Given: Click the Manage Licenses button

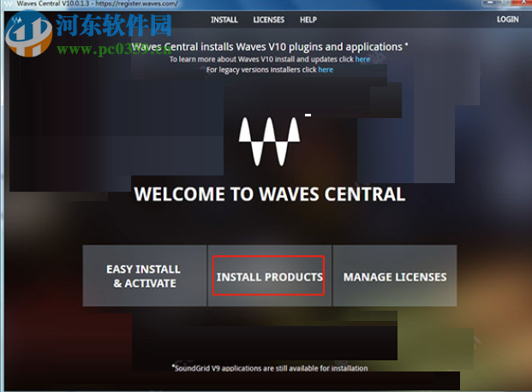Looking at the screenshot, I should [x=395, y=276].
